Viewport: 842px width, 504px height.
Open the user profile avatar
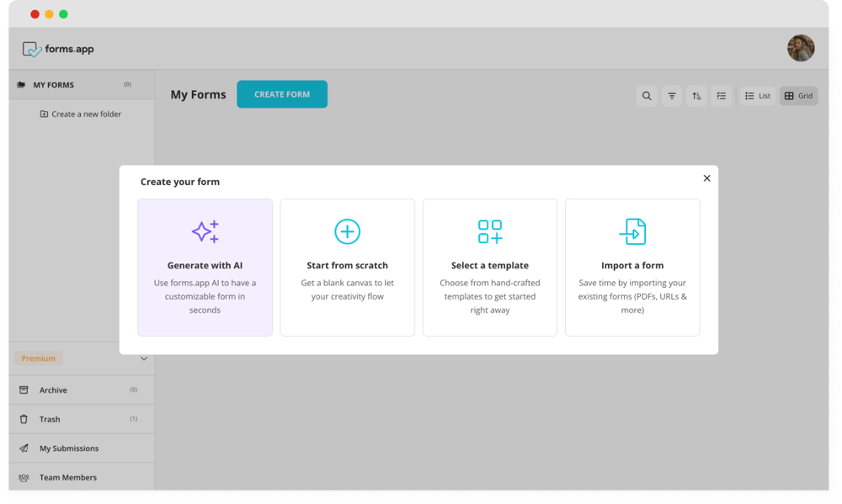(x=800, y=48)
